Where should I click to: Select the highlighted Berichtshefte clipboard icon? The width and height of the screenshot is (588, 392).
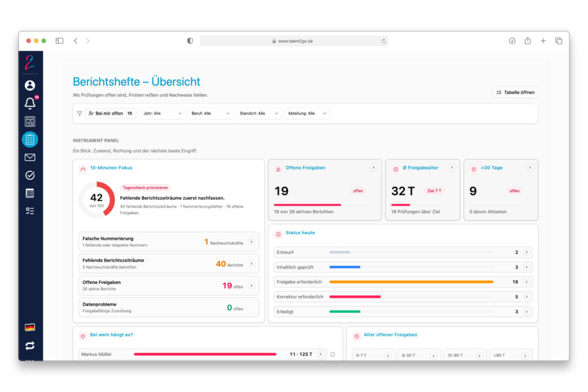(30, 139)
